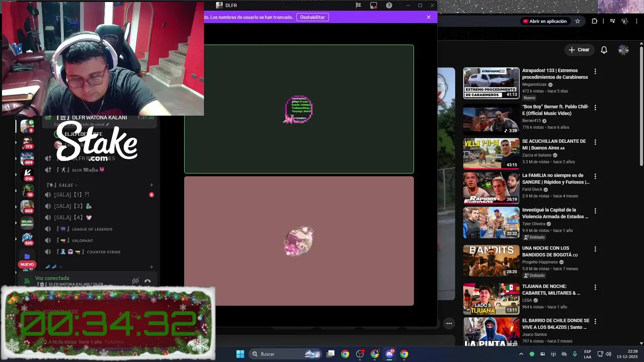Image resolution: width=644 pixels, height=362 pixels.
Task: Dismiss the purple streamer mode banner
Action: (x=429, y=17)
